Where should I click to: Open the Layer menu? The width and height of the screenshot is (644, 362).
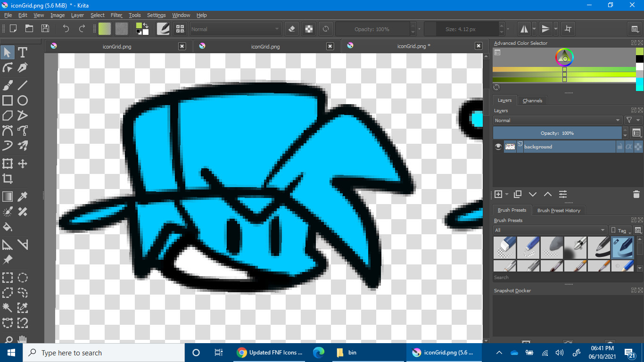point(77,15)
